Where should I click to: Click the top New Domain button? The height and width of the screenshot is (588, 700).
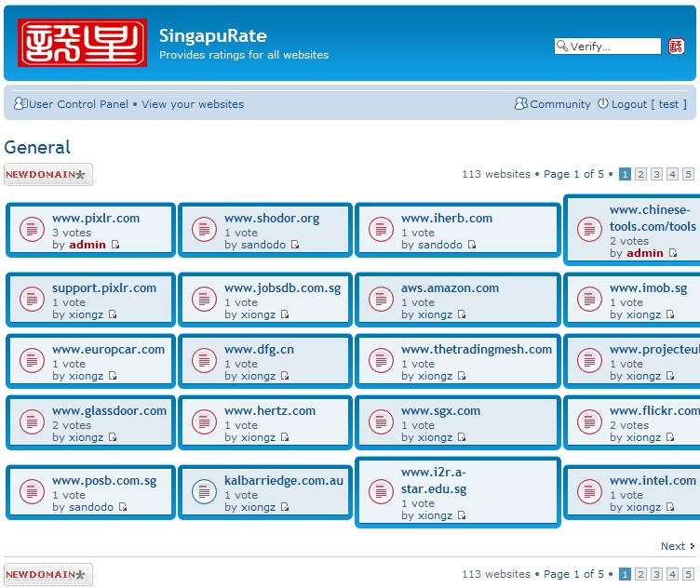click(48, 174)
